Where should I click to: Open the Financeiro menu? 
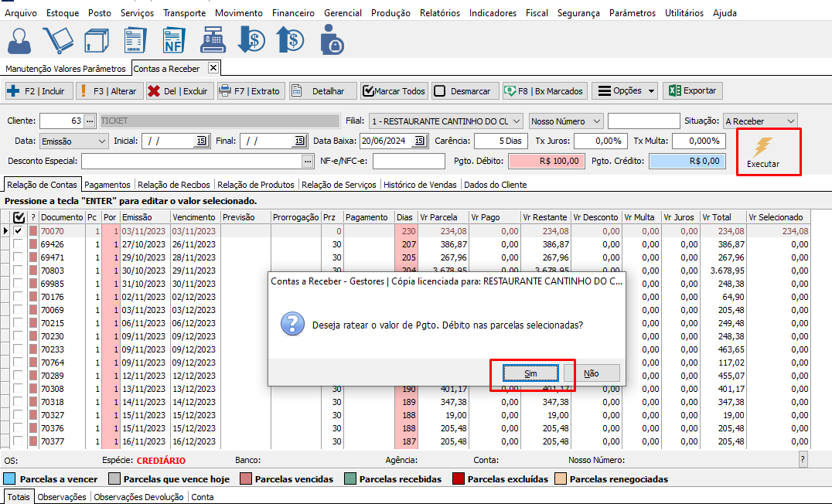pyautogui.click(x=293, y=13)
